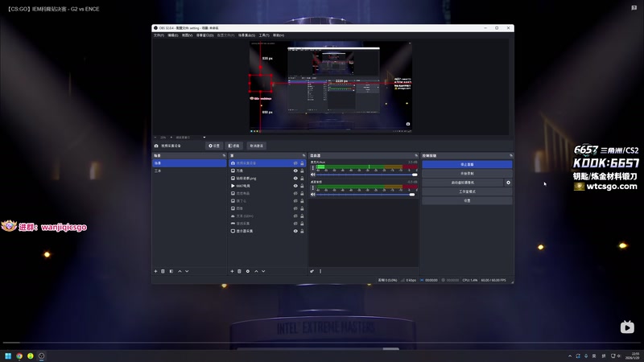644x362 pixels.
Task: Add a new source with the plus icon
Action: [232, 271]
